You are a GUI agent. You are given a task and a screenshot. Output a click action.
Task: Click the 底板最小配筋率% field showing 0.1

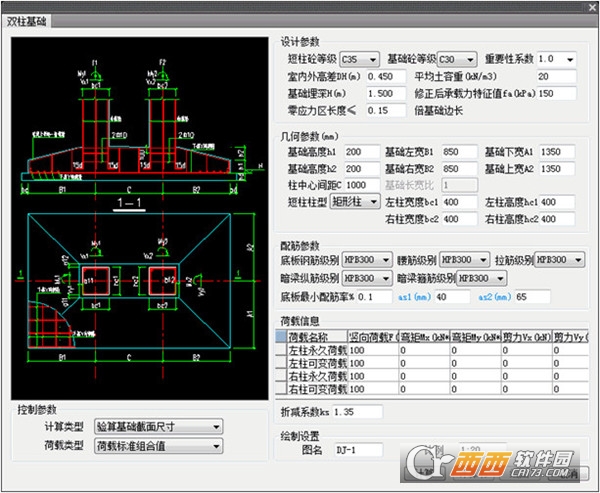coord(374,297)
